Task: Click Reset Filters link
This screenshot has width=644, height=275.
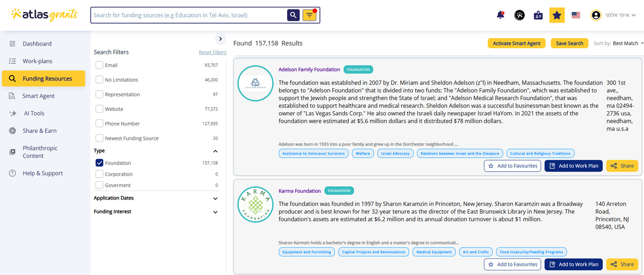Action: pyautogui.click(x=213, y=52)
